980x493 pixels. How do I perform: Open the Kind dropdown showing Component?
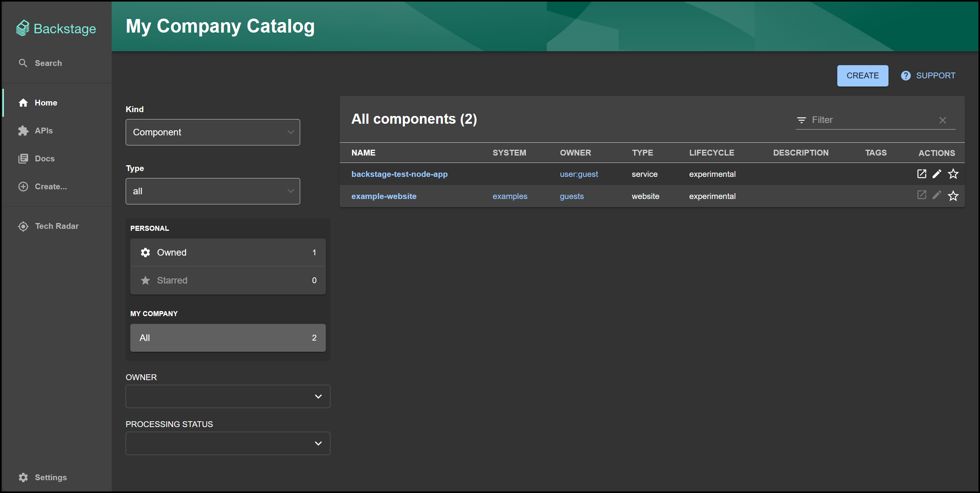(213, 132)
